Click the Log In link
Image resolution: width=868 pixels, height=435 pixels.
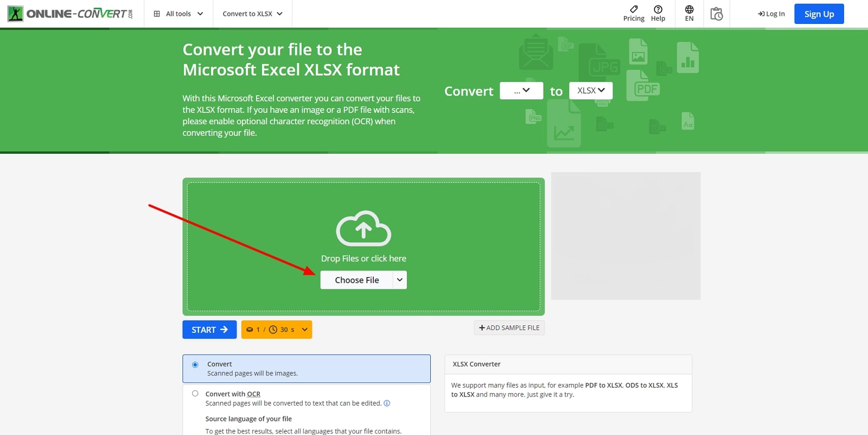click(x=771, y=14)
